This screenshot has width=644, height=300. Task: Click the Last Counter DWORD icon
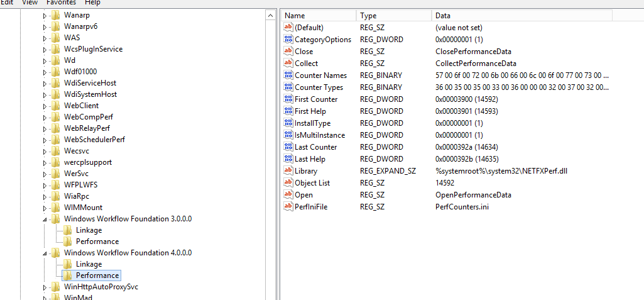click(288, 147)
